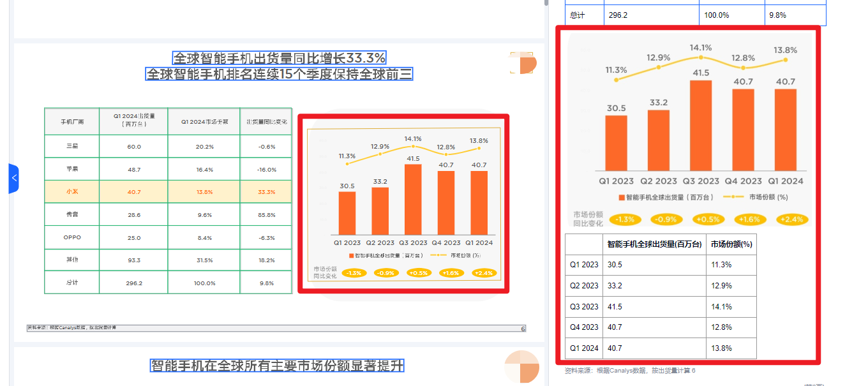Click 苹果 cell in slide table
The width and height of the screenshot is (868, 386).
click(x=72, y=169)
